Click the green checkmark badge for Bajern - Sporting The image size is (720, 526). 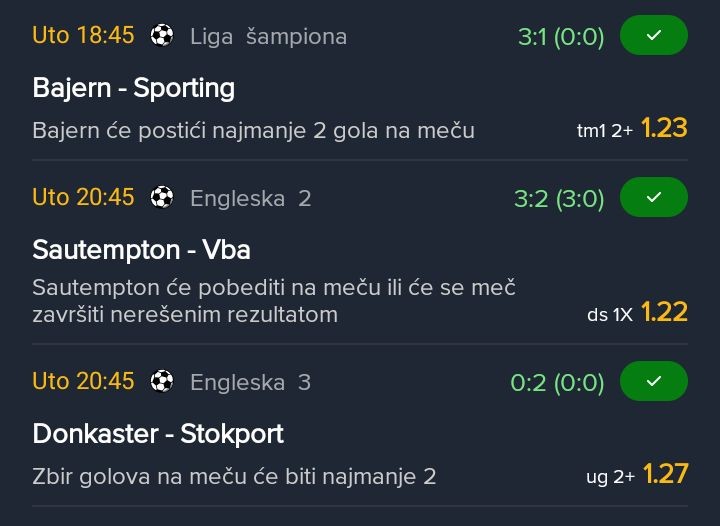coord(653,36)
